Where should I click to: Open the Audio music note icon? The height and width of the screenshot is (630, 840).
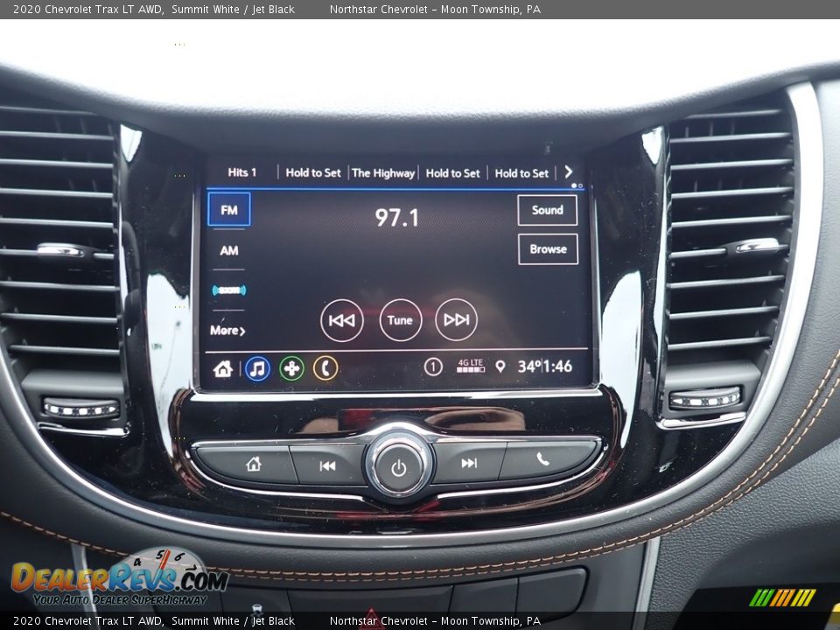point(257,368)
